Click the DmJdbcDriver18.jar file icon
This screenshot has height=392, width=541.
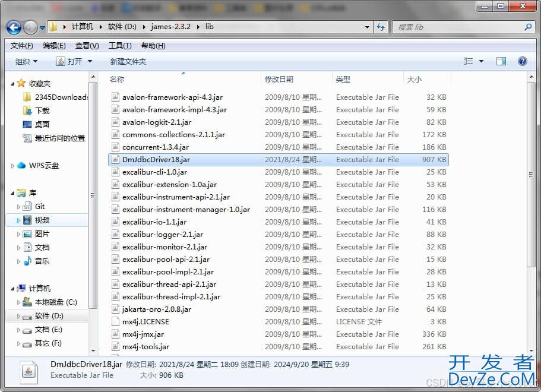(116, 159)
